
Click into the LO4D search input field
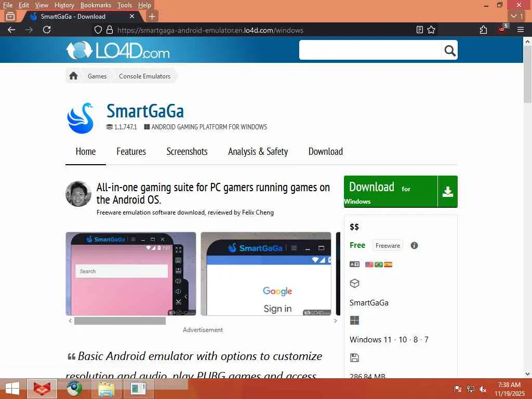370,50
